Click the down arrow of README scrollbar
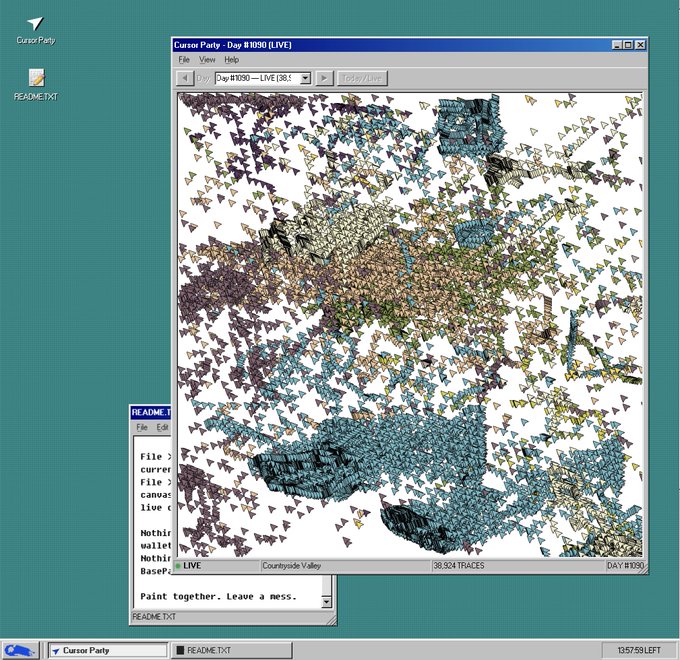 click(326, 601)
